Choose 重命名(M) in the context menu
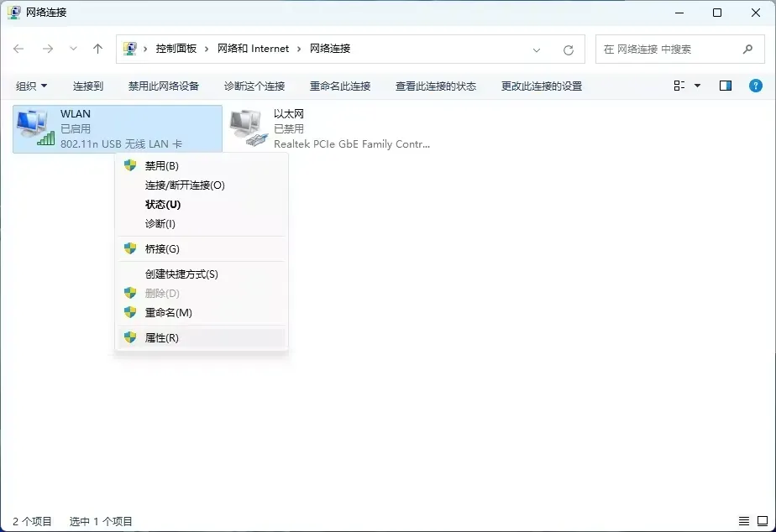The image size is (776, 532). point(202,312)
